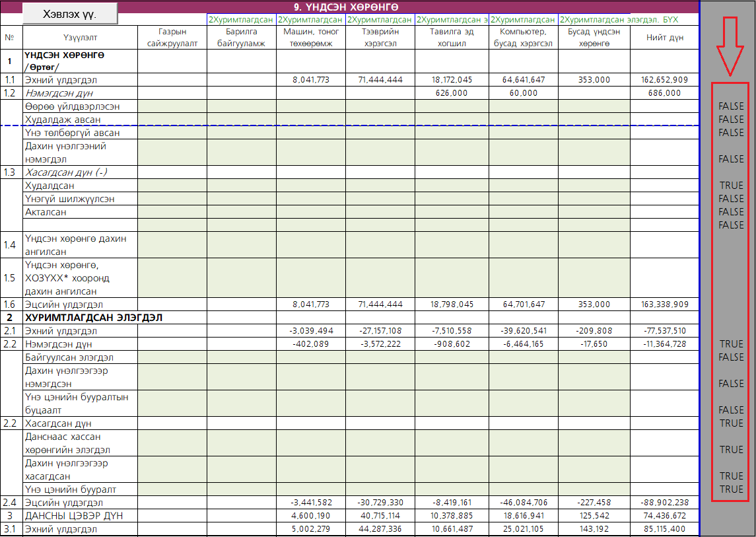This screenshot has width=756, height=537.
Task: Select the FALSE value beside Өөрөө үйлдвэрлэсэн row
Action: (x=731, y=106)
